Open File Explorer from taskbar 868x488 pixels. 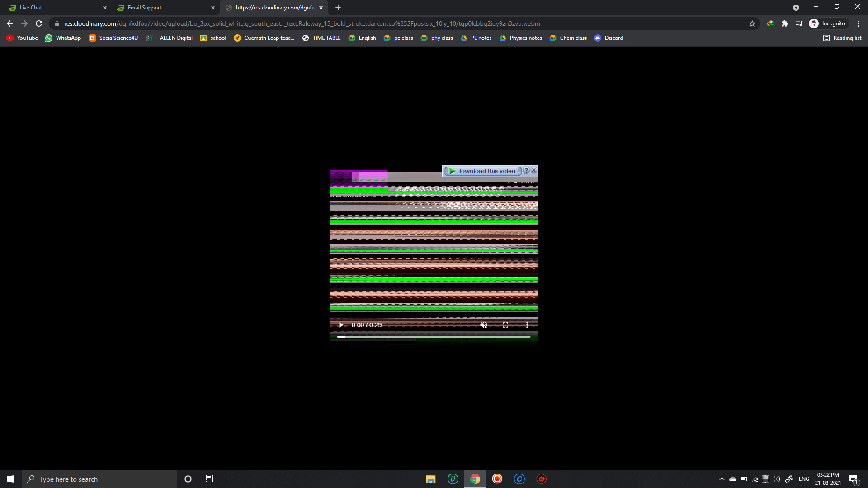point(430,479)
